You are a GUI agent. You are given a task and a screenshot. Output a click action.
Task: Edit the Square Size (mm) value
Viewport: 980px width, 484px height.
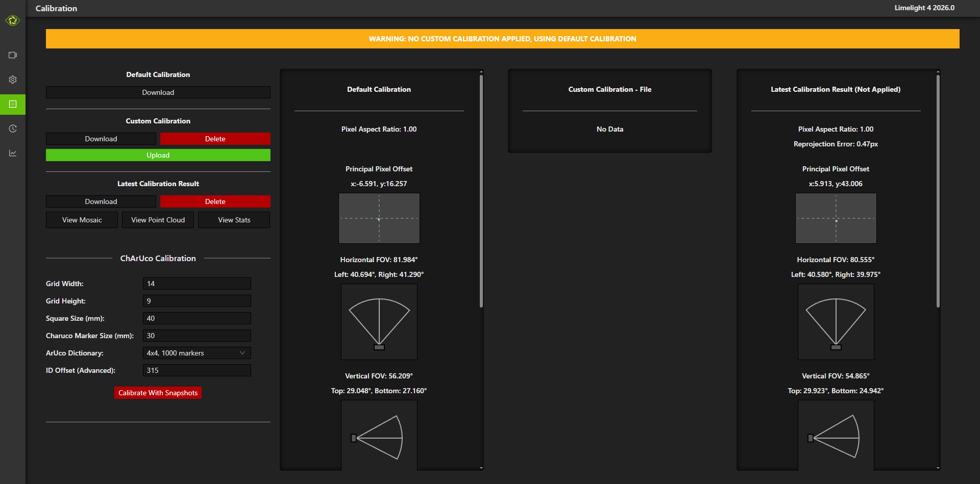pyautogui.click(x=197, y=318)
